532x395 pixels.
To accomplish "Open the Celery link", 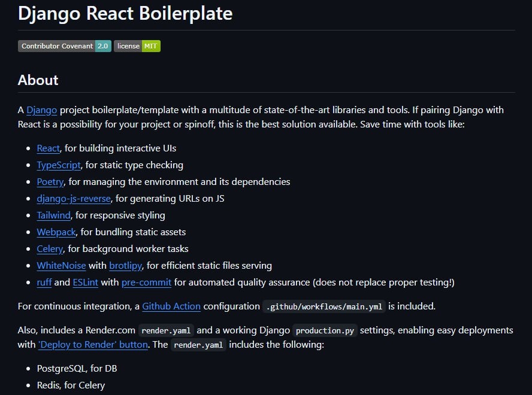I will 50,249.
